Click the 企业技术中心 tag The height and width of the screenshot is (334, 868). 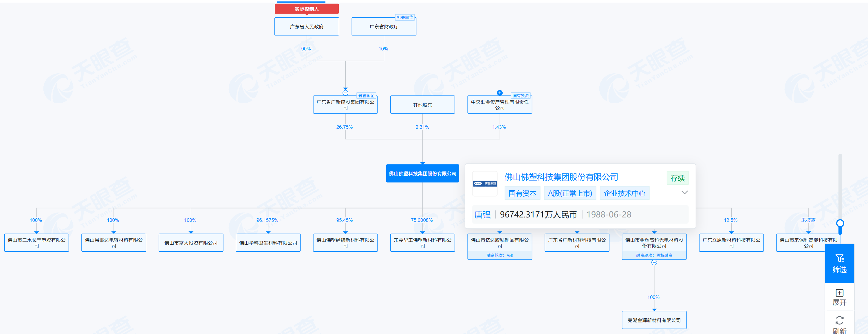tap(625, 193)
